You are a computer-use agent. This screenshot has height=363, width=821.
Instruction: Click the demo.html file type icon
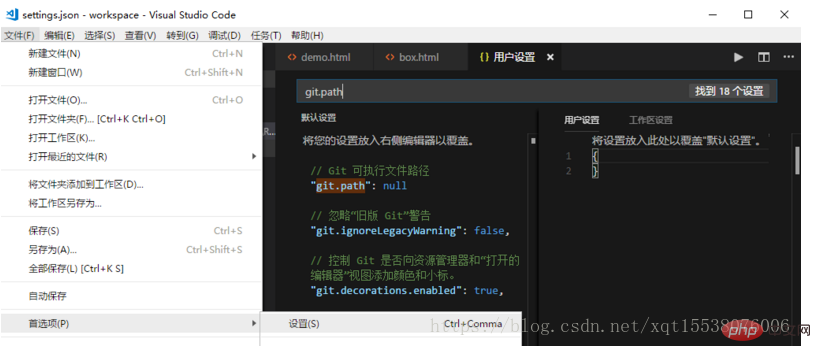coord(292,57)
